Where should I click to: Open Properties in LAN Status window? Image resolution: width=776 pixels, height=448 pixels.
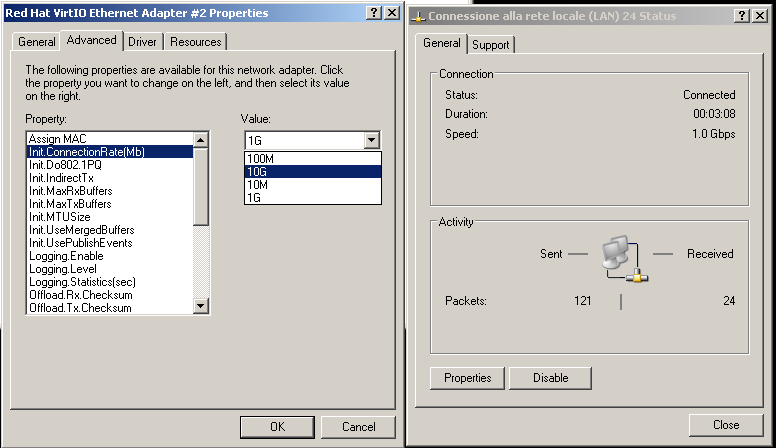click(467, 378)
